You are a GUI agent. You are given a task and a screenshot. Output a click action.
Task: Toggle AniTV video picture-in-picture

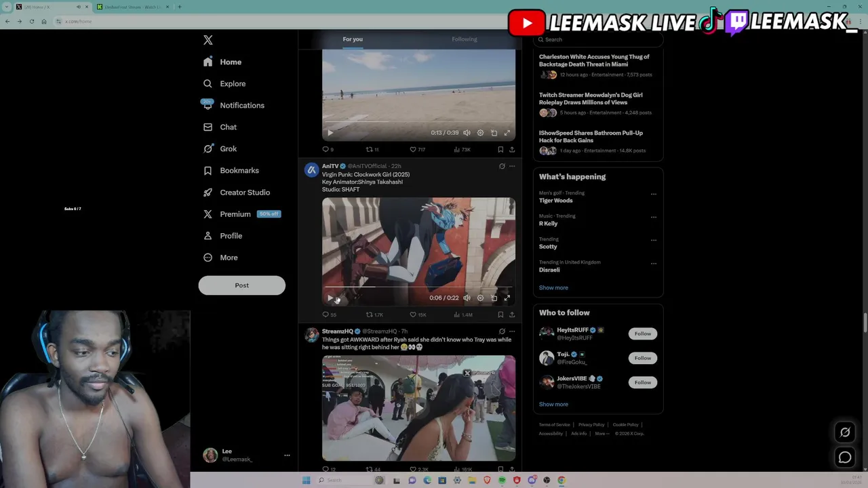pyautogui.click(x=494, y=298)
